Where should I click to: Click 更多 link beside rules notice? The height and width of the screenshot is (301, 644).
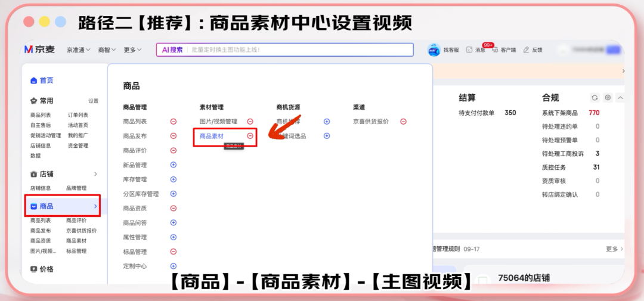click(614, 249)
